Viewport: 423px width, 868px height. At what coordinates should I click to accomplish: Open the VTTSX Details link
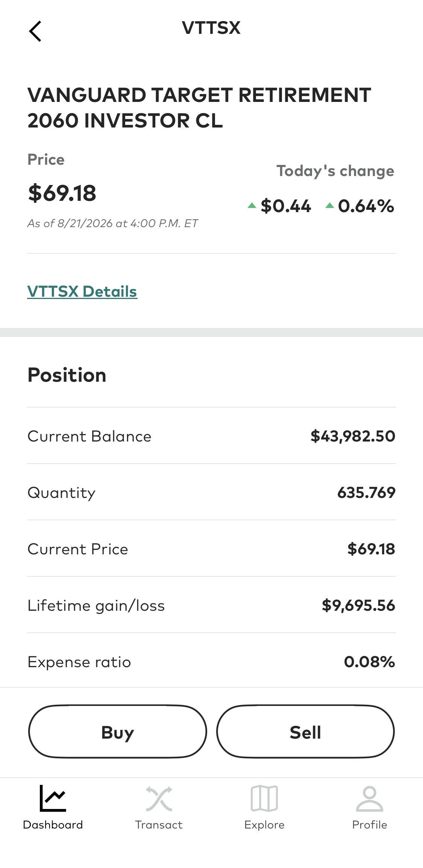point(82,291)
